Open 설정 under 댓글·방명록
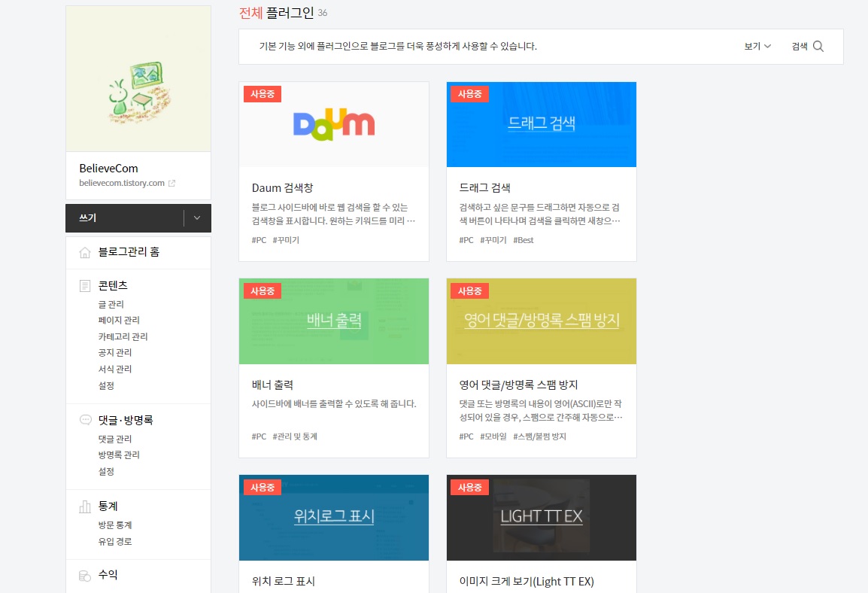This screenshot has height=593, width=868. pyautogui.click(x=106, y=472)
